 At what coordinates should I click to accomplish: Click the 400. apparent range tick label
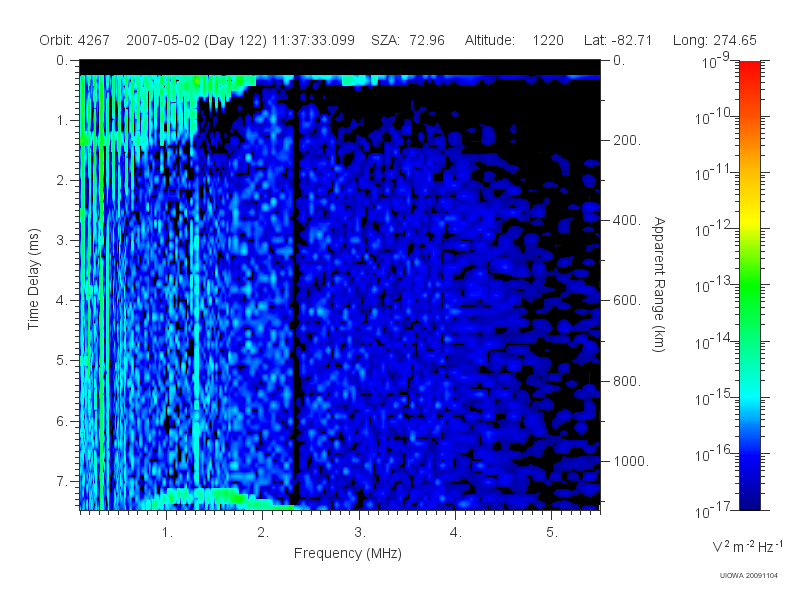pyautogui.click(x=627, y=220)
